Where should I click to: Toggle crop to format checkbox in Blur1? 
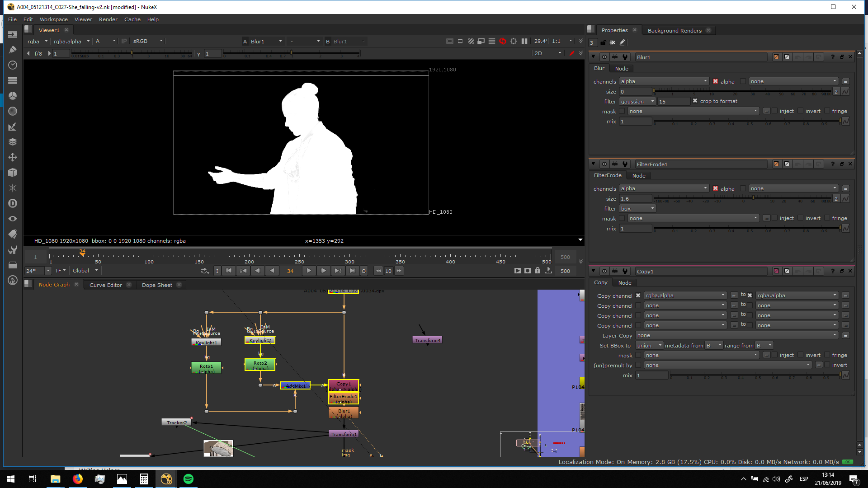695,101
